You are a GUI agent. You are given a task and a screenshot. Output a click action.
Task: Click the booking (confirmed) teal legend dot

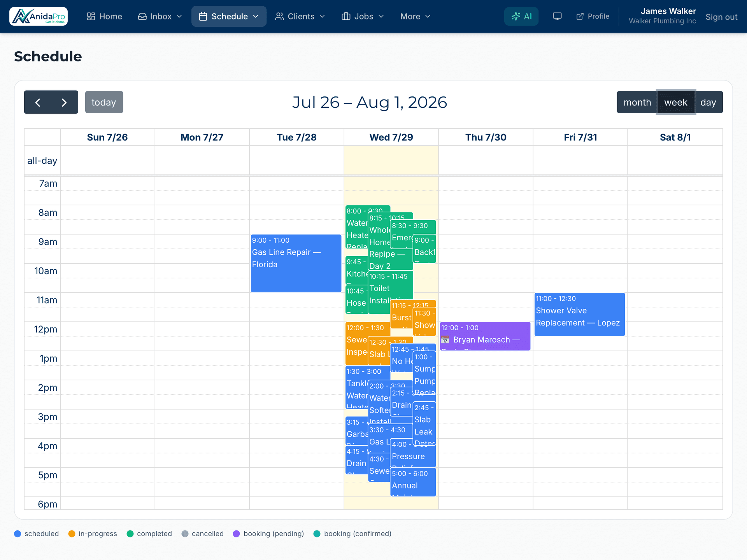(317, 534)
